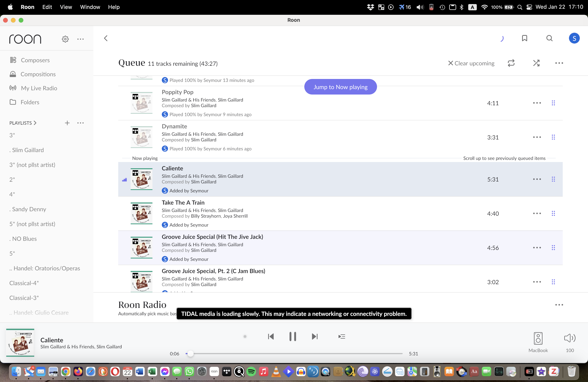This screenshot has height=382, width=588.
Task: Open Dropbox menu bar icon
Action: [370, 7]
